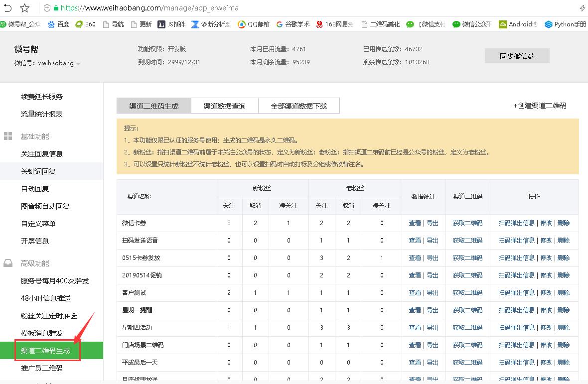Image resolution: width=588 pixels, height=384 pixels.
Task: Click 导出 for 微信卡券 row
Action: pyautogui.click(x=433, y=223)
